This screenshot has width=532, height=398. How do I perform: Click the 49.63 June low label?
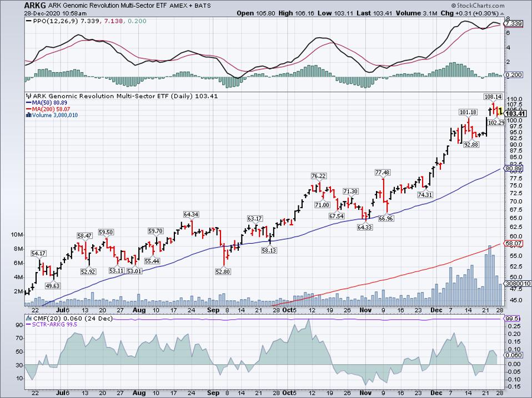53,286
